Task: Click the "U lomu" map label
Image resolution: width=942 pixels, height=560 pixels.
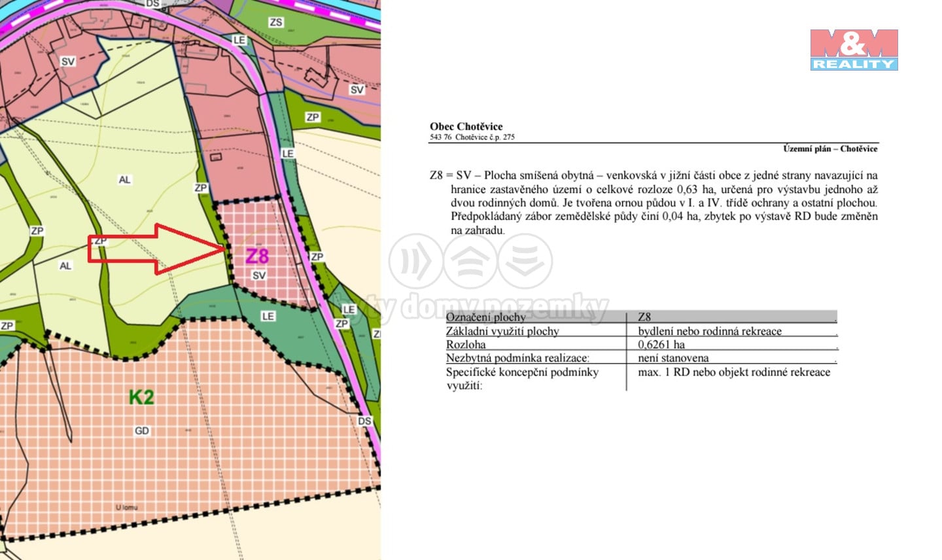Action: (127, 507)
